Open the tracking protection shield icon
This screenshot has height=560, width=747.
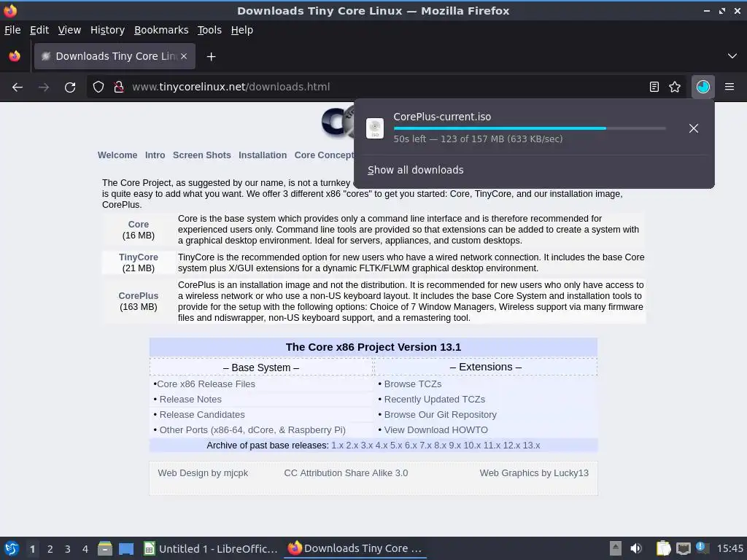[x=98, y=87]
